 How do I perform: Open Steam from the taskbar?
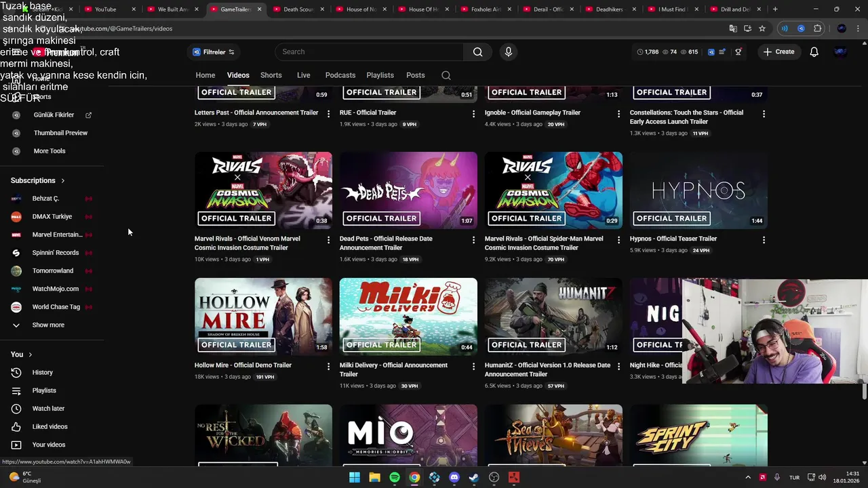tap(474, 477)
